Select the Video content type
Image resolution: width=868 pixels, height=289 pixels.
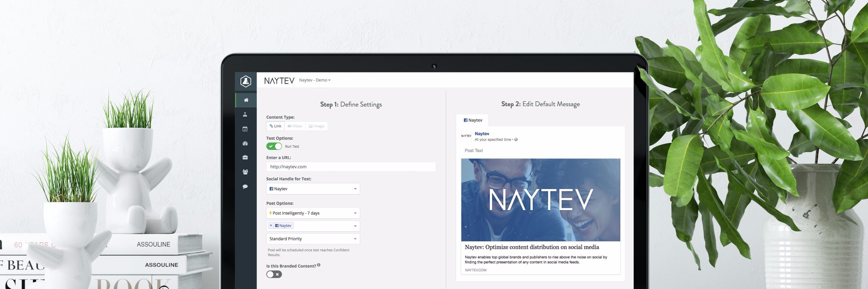coord(295,126)
